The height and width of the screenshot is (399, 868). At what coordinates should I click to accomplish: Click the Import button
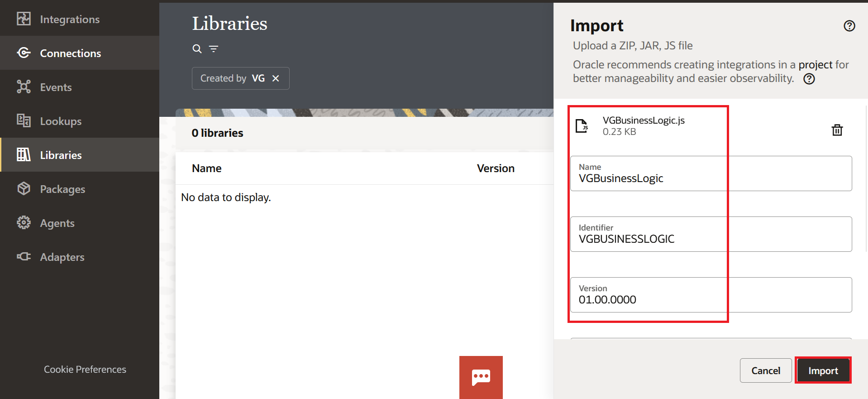tap(823, 370)
